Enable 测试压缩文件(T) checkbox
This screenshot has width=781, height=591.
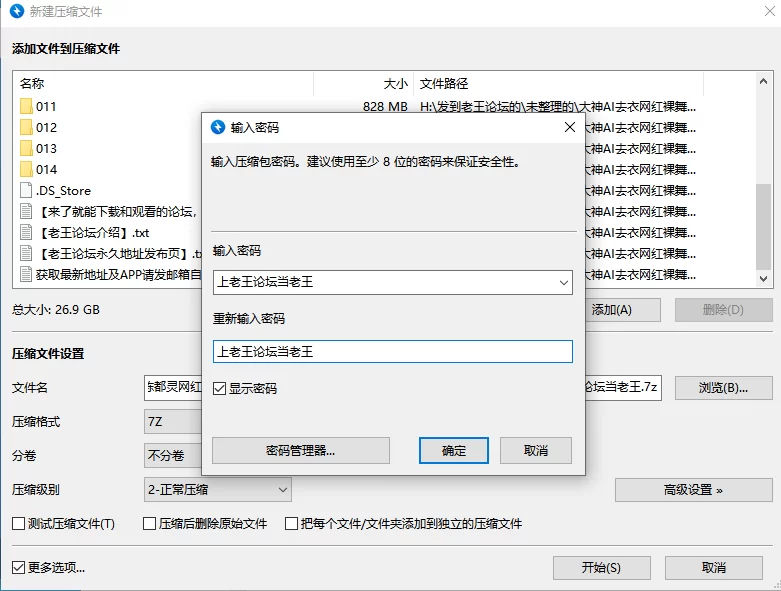point(18,523)
